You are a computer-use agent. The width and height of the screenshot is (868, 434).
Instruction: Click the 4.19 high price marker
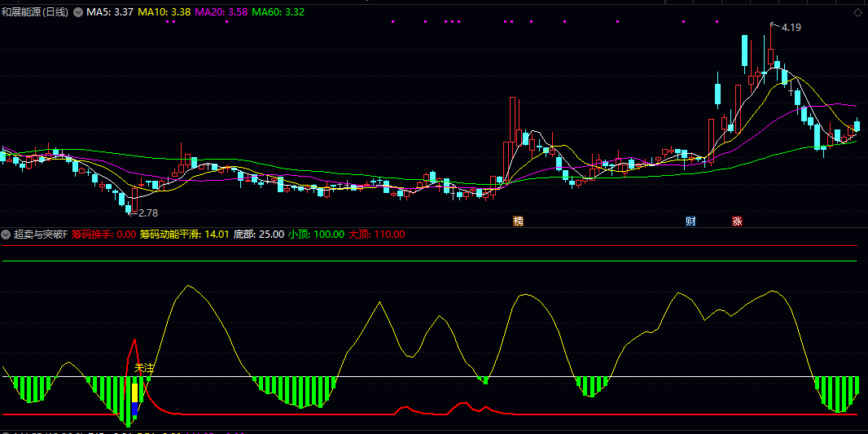click(x=791, y=28)
